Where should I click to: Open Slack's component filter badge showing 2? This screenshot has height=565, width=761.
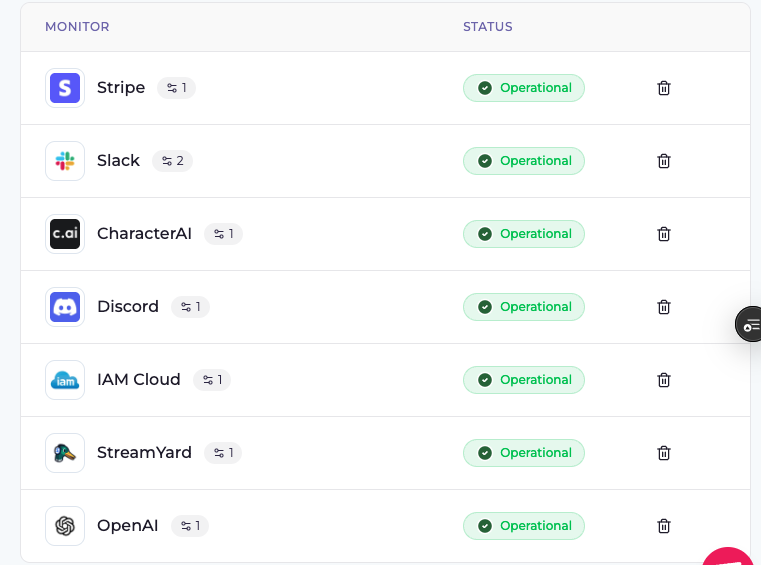pos(172,161)
